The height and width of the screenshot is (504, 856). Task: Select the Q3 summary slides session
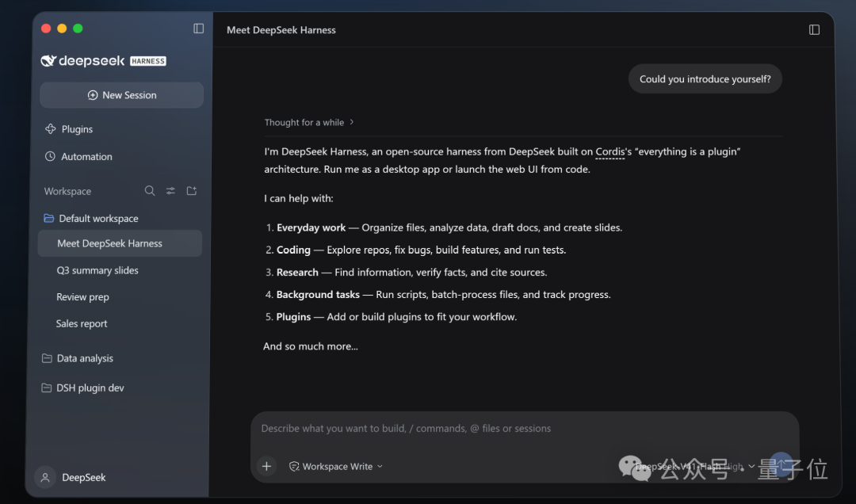pyautogui.click(x=97, y=270)
